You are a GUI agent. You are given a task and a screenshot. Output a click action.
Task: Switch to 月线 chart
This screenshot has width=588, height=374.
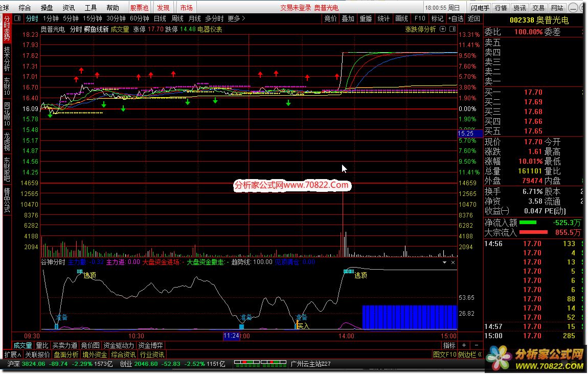[195, 18]
